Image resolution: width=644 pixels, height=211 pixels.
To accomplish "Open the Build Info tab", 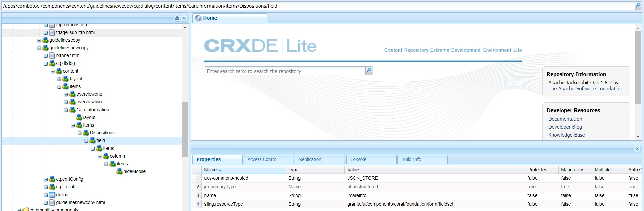I will point(422,159).
